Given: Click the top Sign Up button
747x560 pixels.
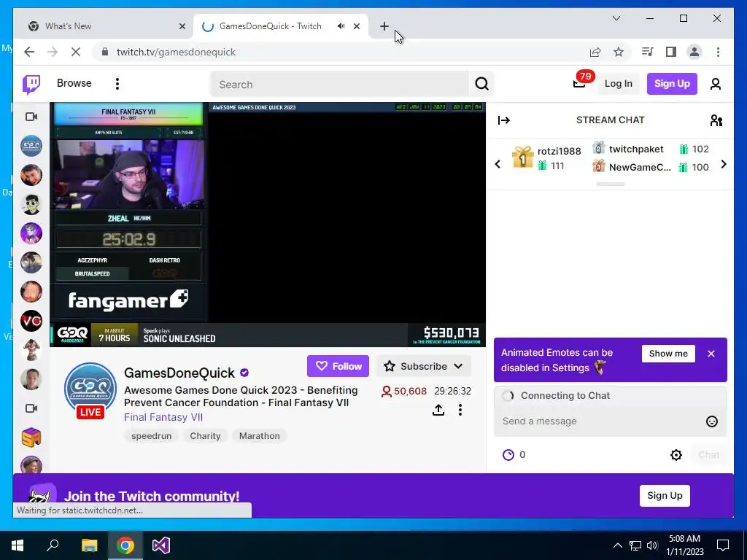Looking at the screenshot, I should pos(672,84).
